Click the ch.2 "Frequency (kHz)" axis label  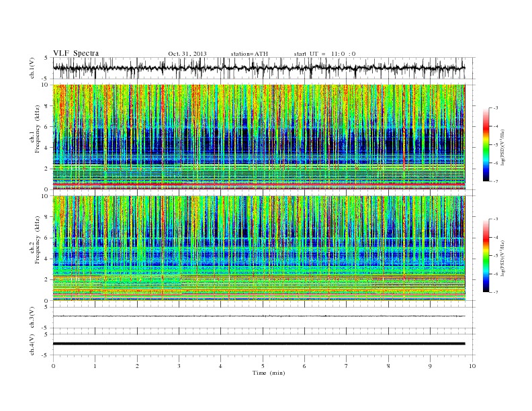38,240
